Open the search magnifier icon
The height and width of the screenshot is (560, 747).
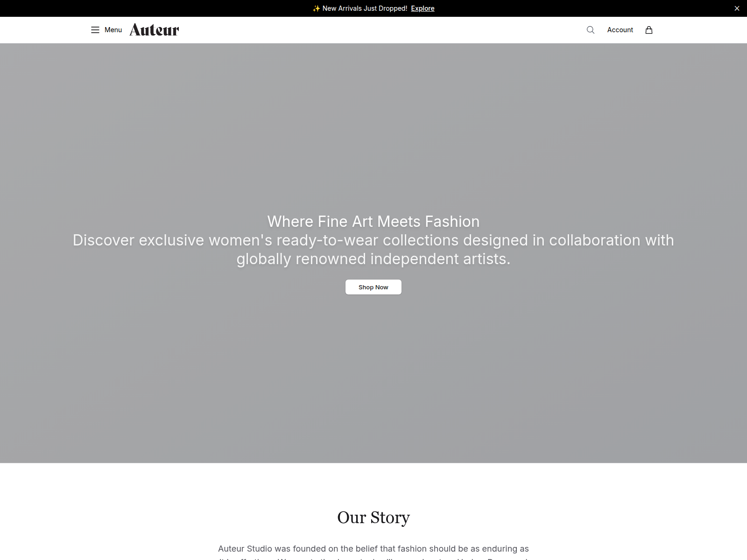click(x=591, y=30)
